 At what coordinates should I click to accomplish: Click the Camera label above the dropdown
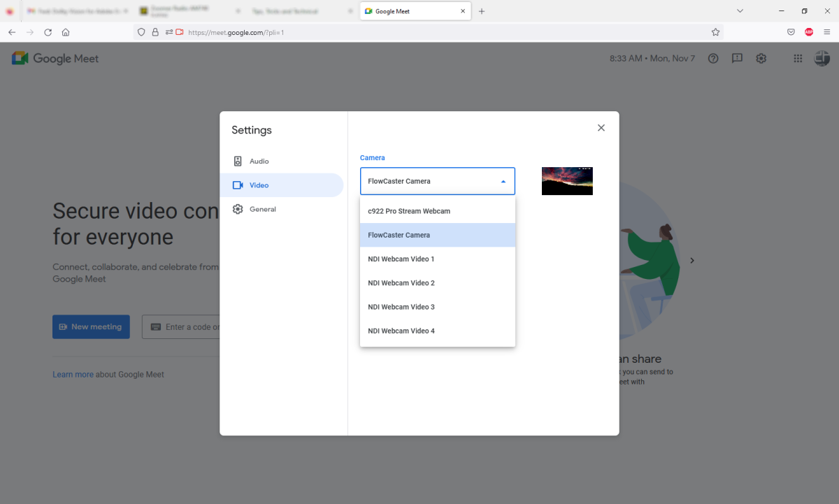pos(373,158)
